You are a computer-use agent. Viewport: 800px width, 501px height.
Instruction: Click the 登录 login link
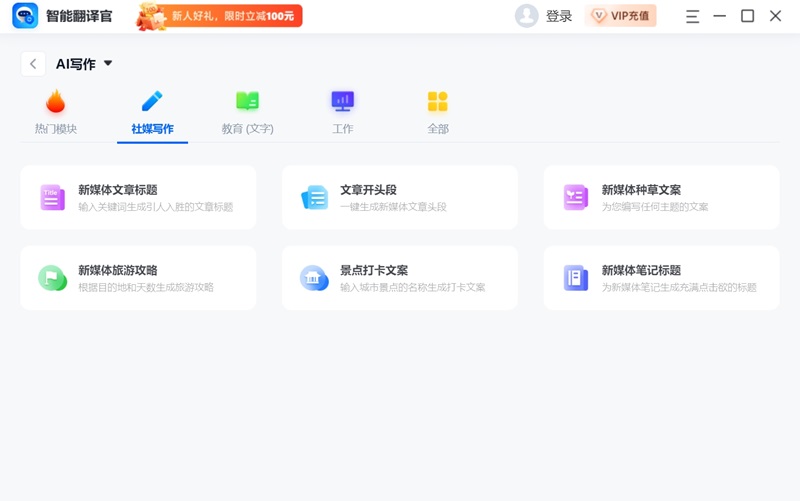[x=559, y=16]
